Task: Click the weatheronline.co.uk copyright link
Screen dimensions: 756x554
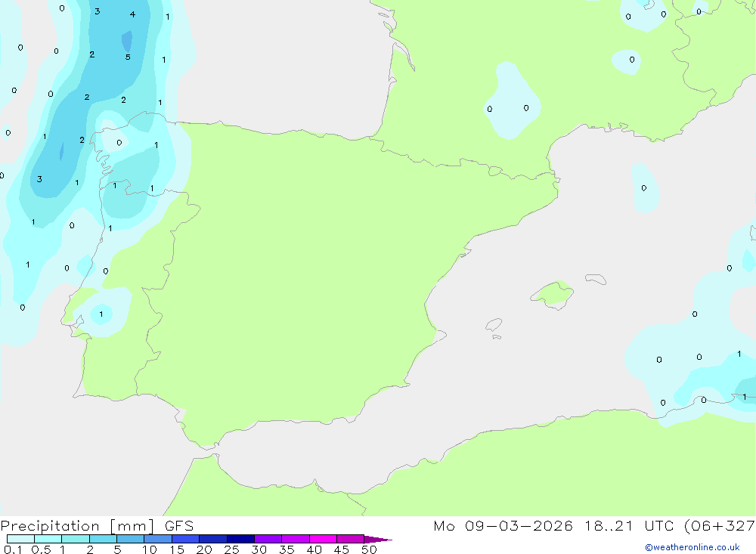Action: pyautogui.click(x=692, y=547)
